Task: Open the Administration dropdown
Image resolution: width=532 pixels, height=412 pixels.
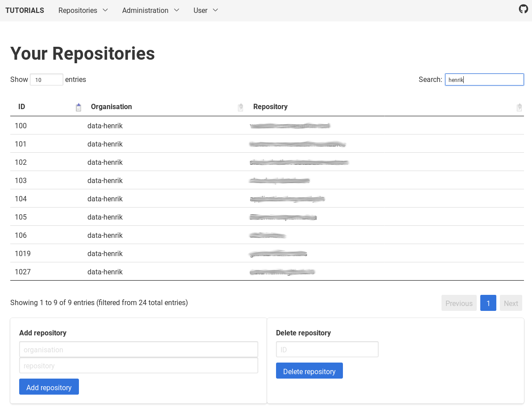Action: (x=151, y=10)
